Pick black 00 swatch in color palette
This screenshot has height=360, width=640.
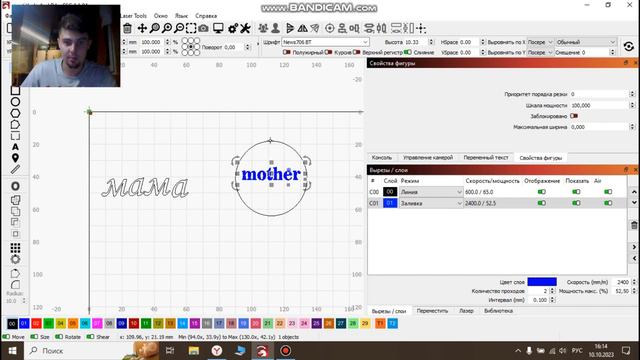[x=12, y=324]
